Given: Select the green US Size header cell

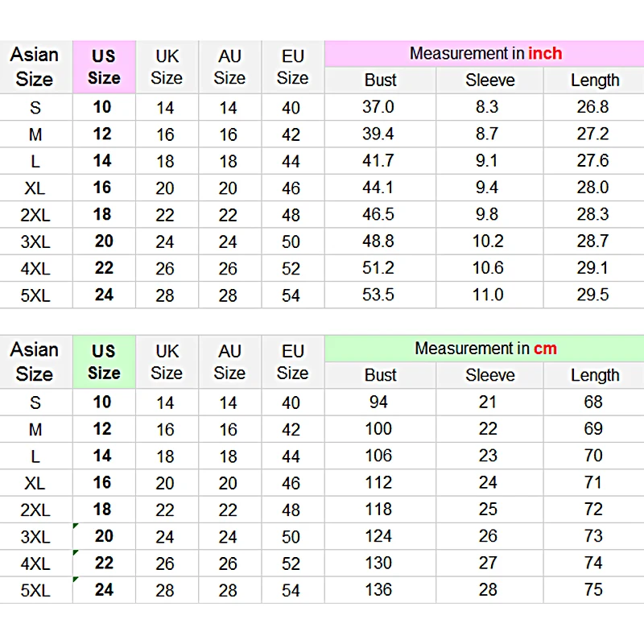Looking at the screenshot, I should pyautogui.click(x=104, y=362).
